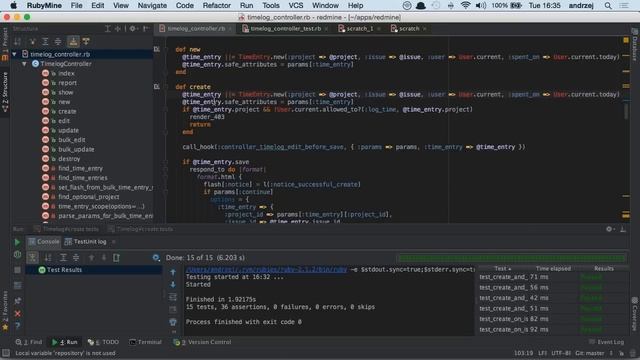The image size is (640, 360).
Task: Toggle soft wraps in console
Action: point(173,297)
